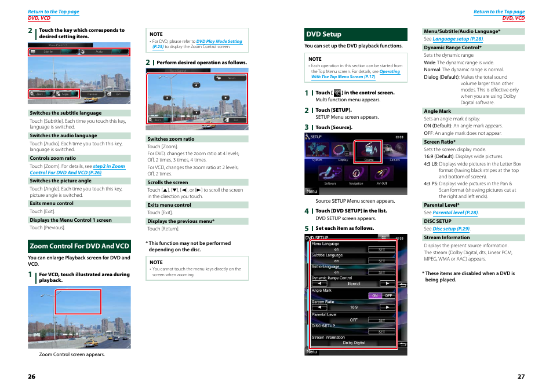
Task: Tap Previous key in Menu Control 2
Action: [92, 94]
